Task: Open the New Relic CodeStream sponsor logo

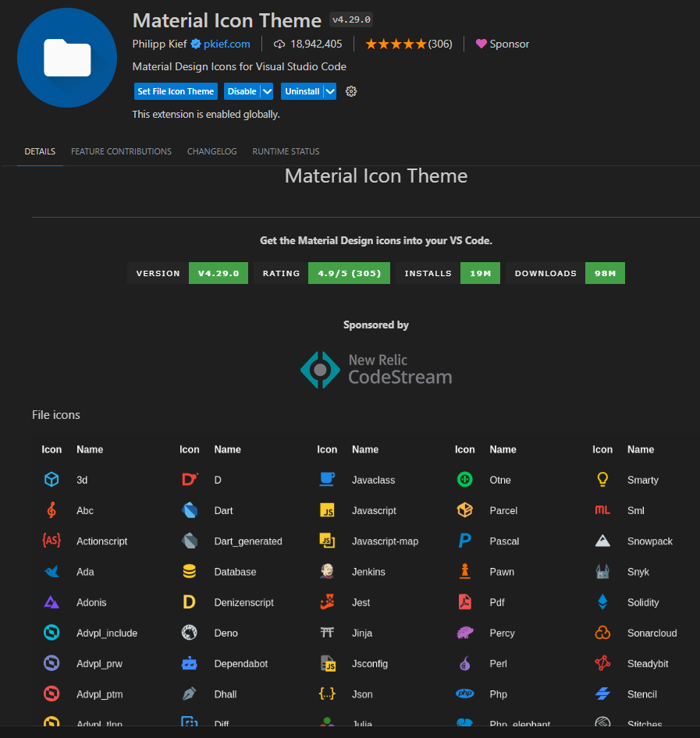Action: (375, 370)
